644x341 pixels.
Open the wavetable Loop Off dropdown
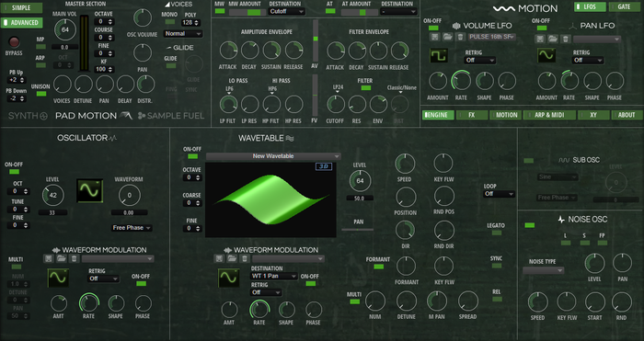click(x=499, y=194)
